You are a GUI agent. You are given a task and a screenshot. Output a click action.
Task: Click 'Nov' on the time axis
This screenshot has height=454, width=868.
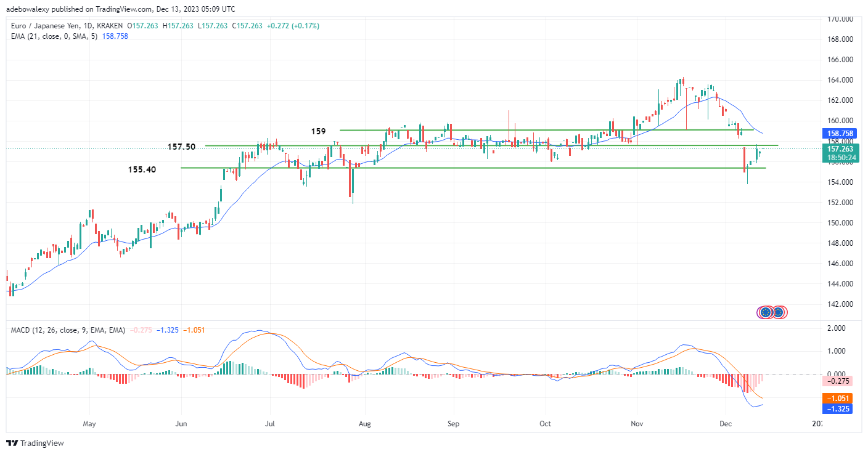[637, 424]
